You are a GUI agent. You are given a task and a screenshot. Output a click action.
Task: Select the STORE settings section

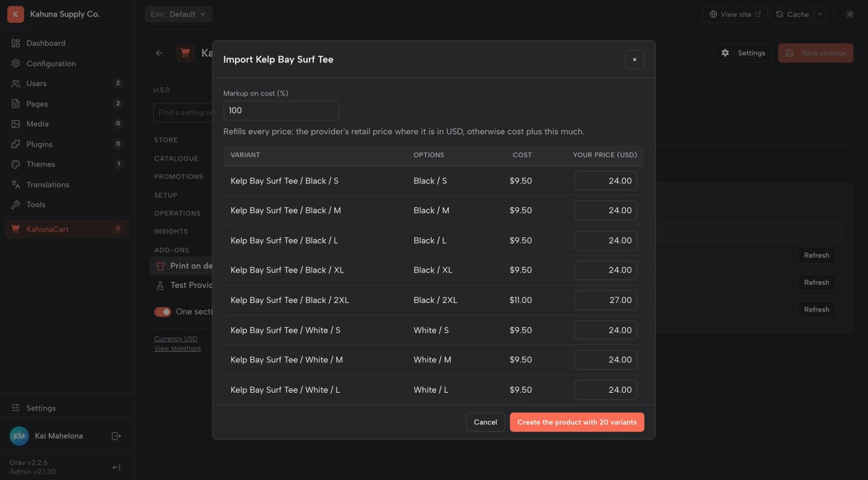(166, 141)
